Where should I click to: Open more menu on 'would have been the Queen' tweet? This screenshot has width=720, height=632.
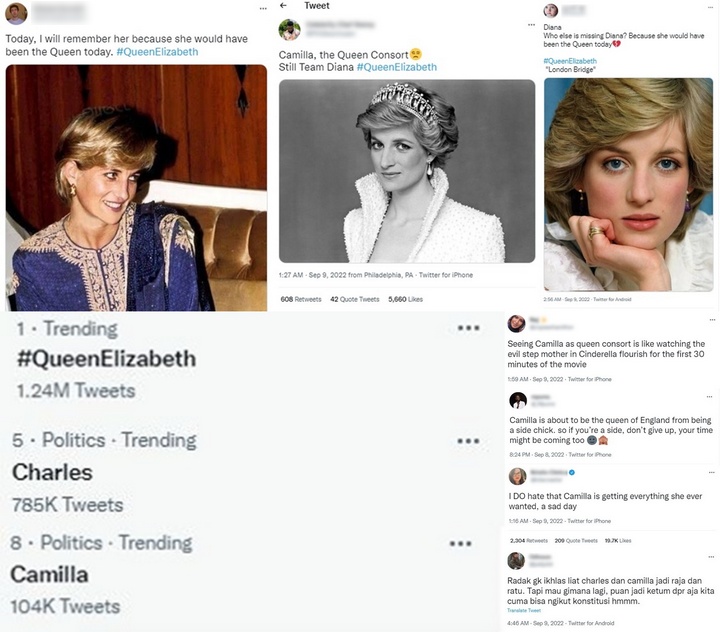click(263, 9)
